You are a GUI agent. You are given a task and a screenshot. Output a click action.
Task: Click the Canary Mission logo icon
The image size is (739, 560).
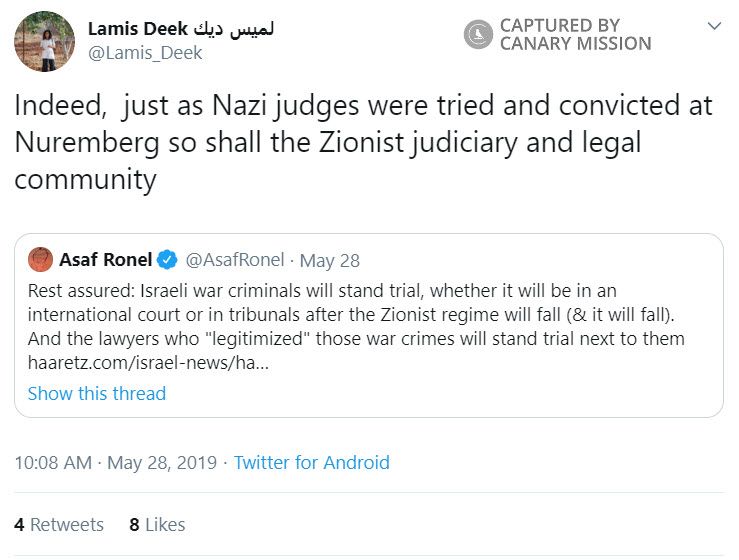tap(478, 35)
